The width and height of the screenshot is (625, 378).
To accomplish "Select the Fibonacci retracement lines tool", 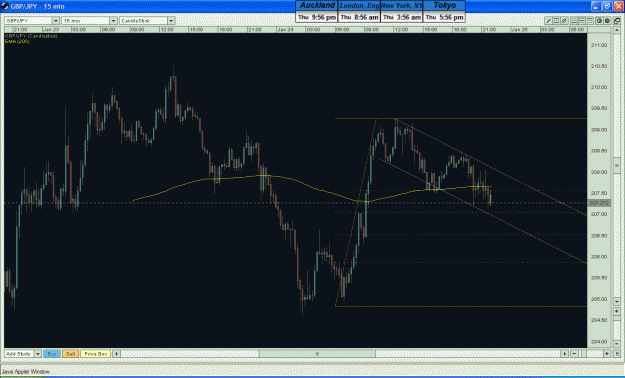I will [x=556, y=21].
